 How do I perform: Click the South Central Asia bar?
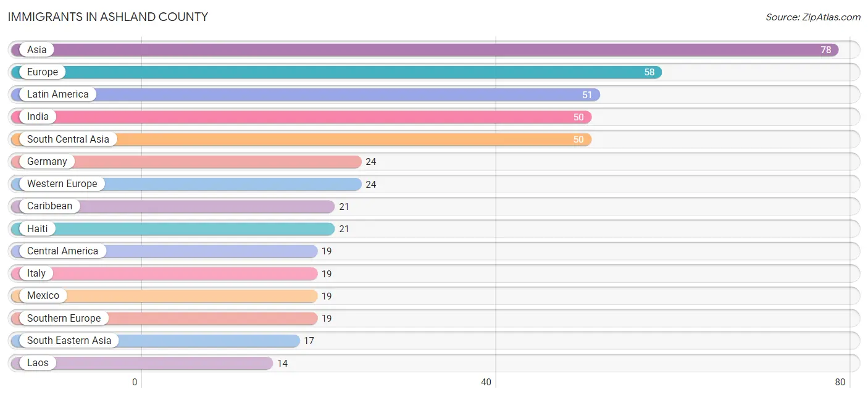pyautogui.click(x=301, y=140)
